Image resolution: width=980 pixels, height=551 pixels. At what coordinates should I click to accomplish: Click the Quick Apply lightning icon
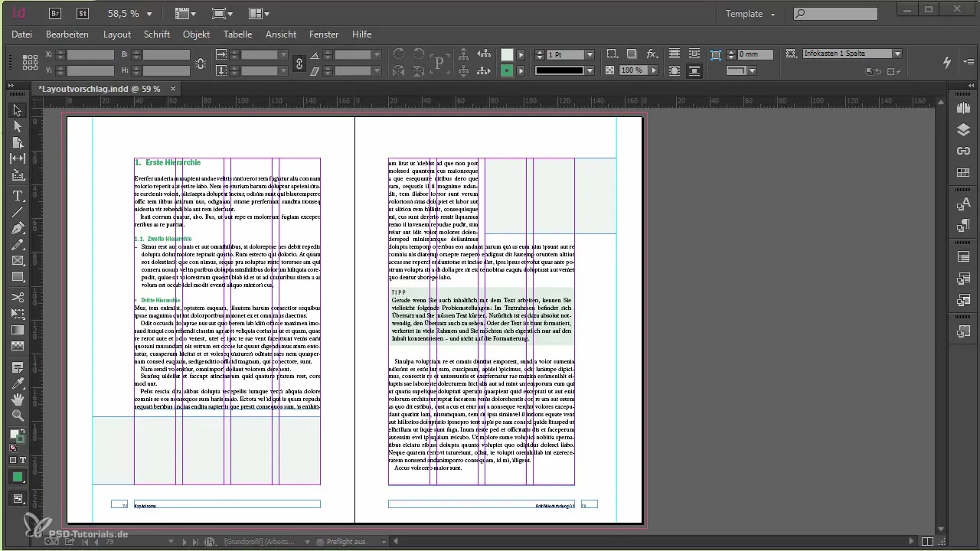(948, 63)
